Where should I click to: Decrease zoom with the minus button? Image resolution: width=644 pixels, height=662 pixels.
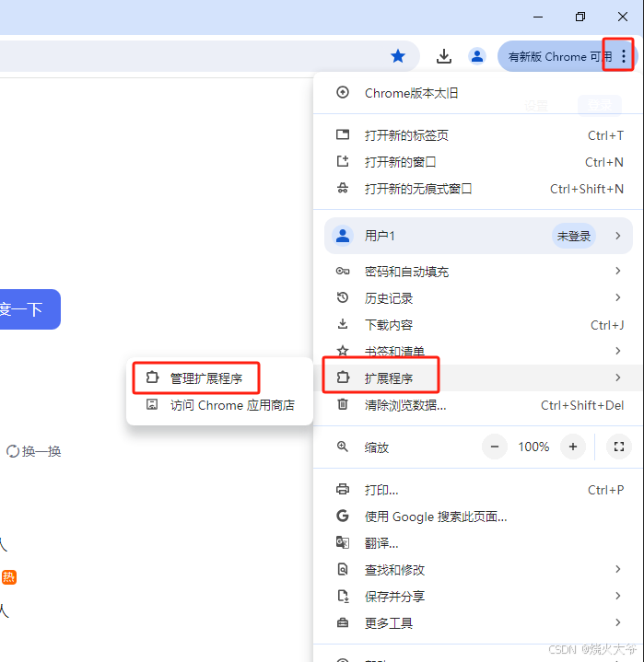tap(495, 447)
